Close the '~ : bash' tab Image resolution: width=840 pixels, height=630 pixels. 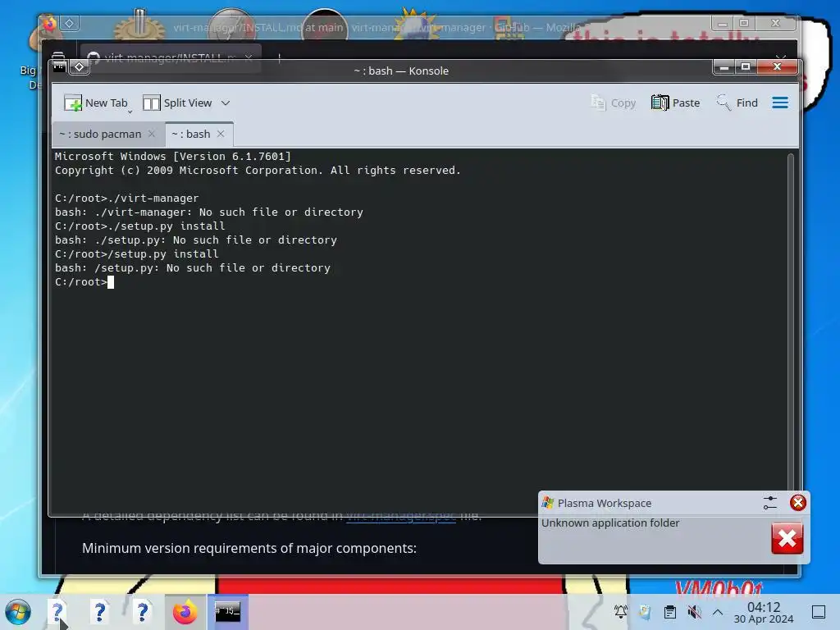(221, 134)
